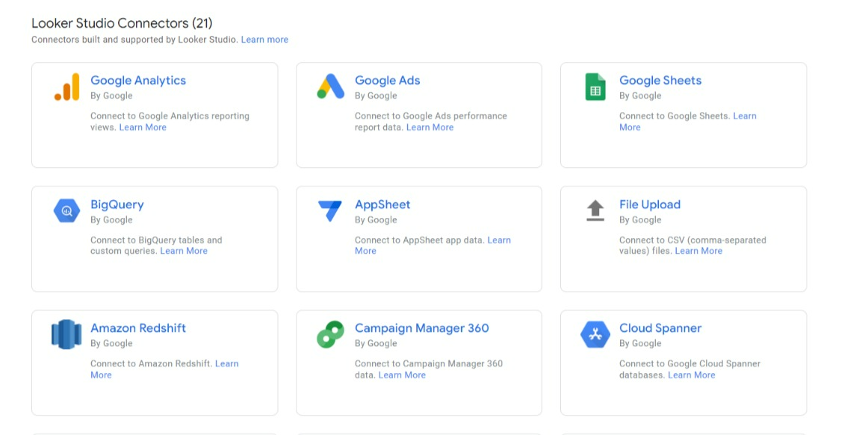Open the BigQuery Learn More link

[184, 251]
